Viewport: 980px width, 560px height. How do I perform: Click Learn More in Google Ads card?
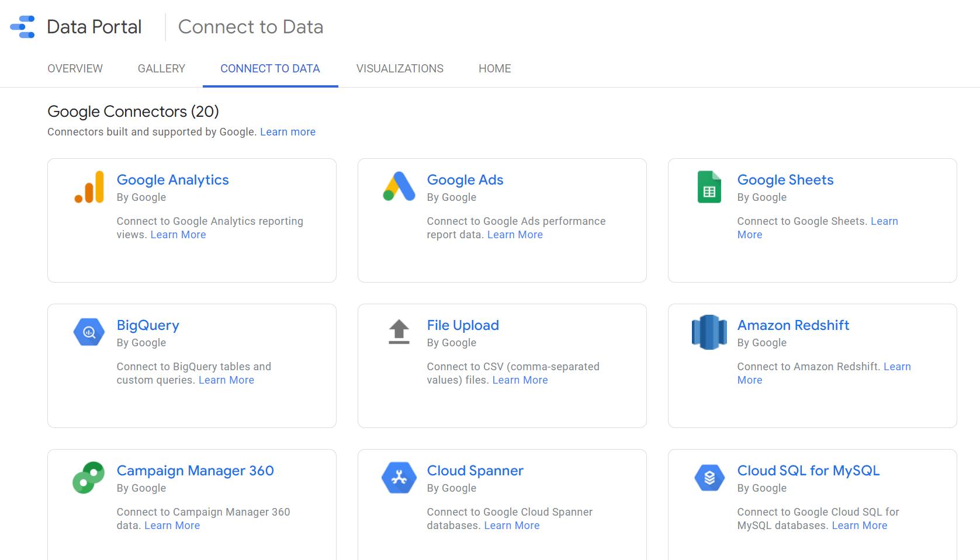pos(515,235)
